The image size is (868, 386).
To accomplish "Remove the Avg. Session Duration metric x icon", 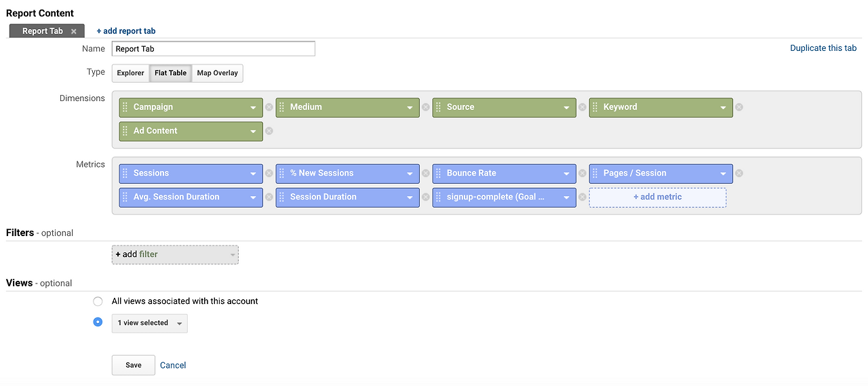I will 269,197.
